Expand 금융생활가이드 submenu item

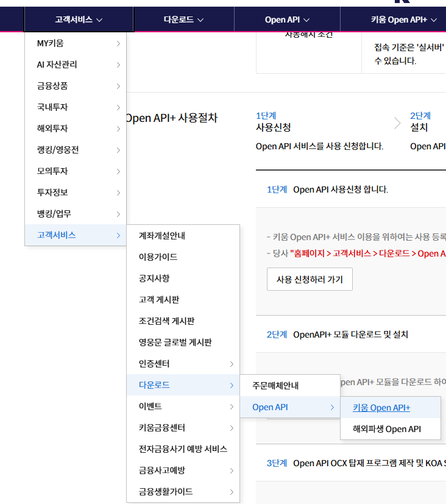[x=183, y=491]
